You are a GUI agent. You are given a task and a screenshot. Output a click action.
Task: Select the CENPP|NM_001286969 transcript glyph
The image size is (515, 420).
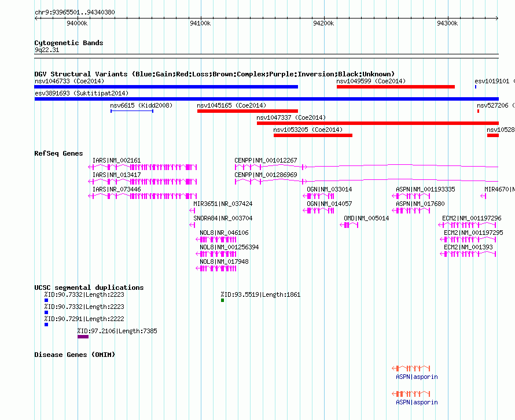pyautogui.click(x=366, y=182)
